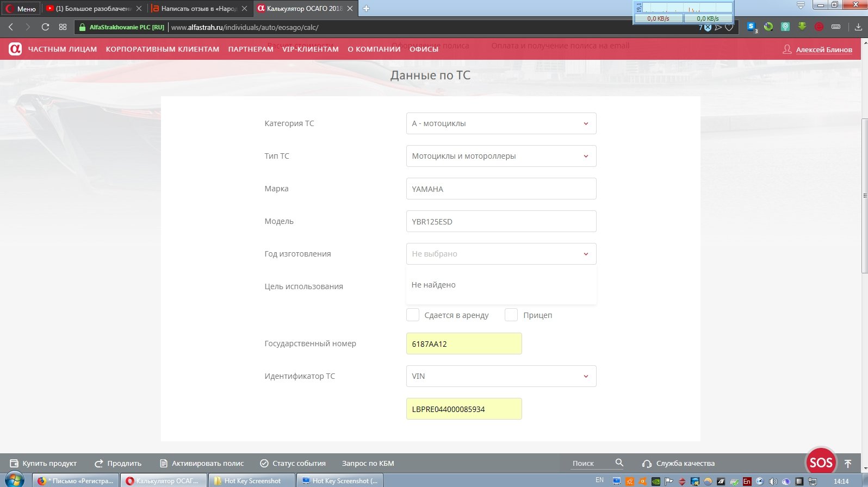Click the browser reload page icon
Screen dimensions: 868x487
[x=45, y=27]
